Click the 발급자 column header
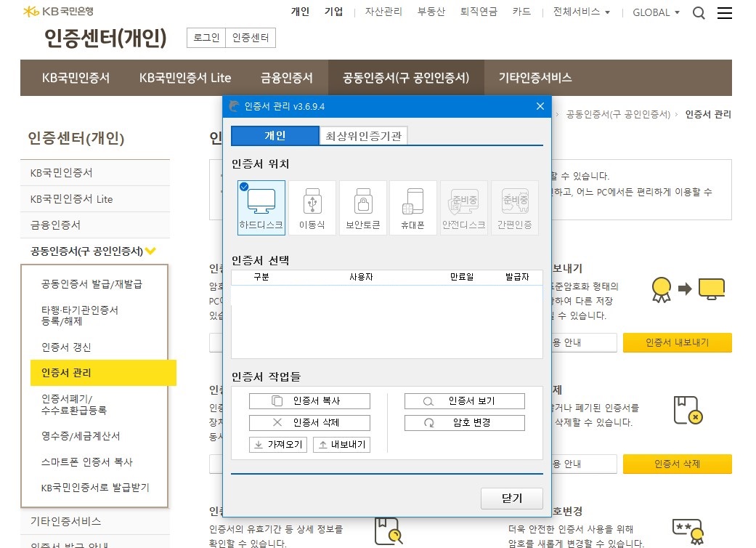 [517, 277]
